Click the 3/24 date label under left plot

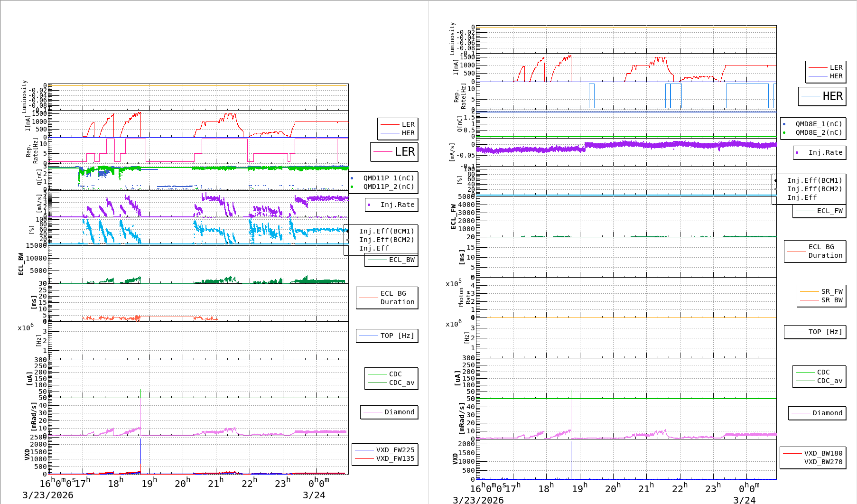(x=314, y=495)
